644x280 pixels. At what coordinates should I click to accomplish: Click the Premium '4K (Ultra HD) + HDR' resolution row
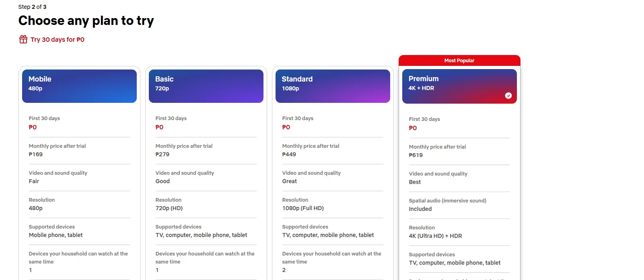459,232
